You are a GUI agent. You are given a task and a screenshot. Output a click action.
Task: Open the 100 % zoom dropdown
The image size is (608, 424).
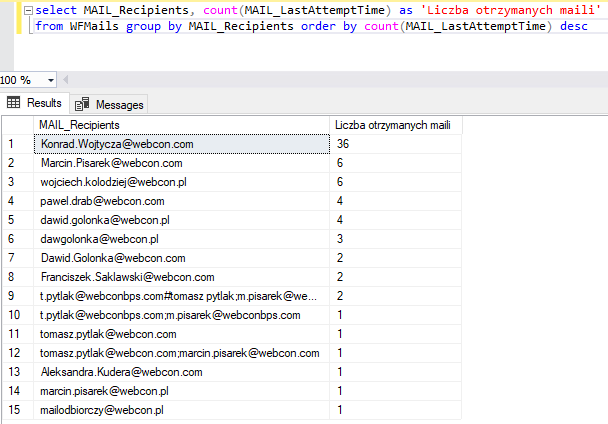pyautogui.click(x=51, y=80)
